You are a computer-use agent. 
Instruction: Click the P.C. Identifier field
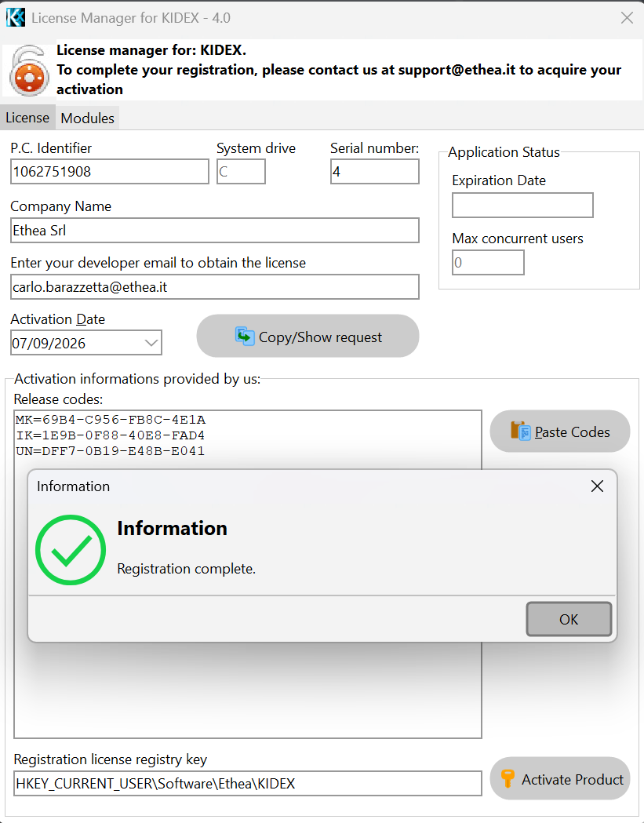coord(110,172)
